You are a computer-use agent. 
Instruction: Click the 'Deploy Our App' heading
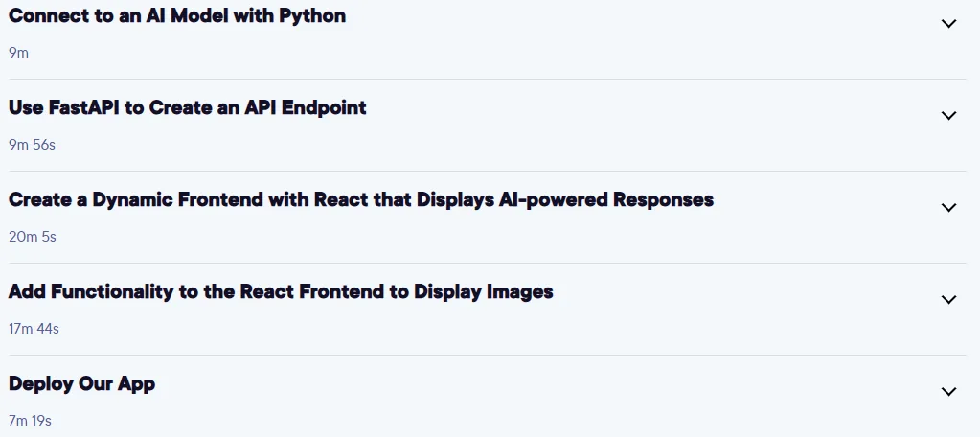tap(81, 384)
